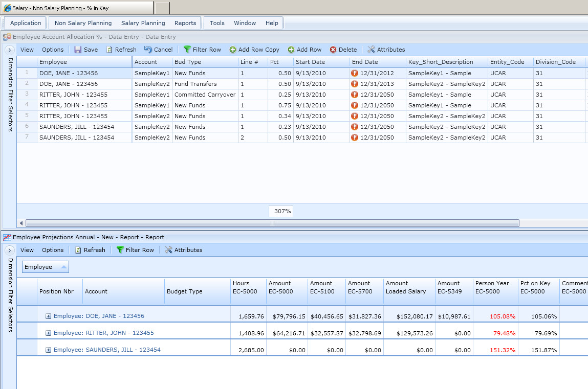Expand Employee SAUNDERS, JILL - 123454 group

49,350
